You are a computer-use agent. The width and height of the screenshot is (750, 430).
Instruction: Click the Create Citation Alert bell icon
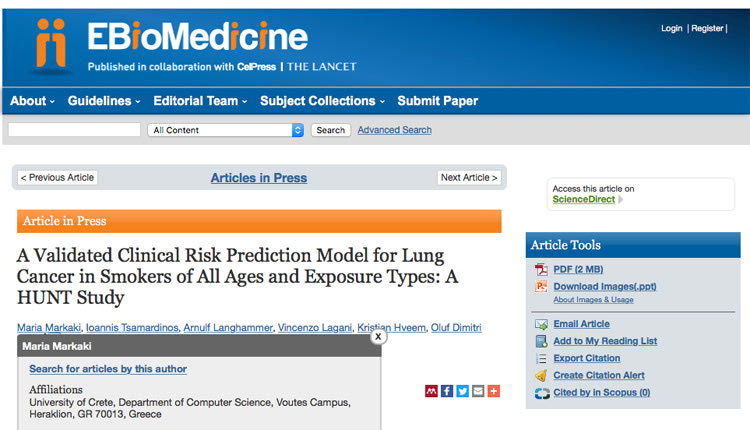(541, 375)
